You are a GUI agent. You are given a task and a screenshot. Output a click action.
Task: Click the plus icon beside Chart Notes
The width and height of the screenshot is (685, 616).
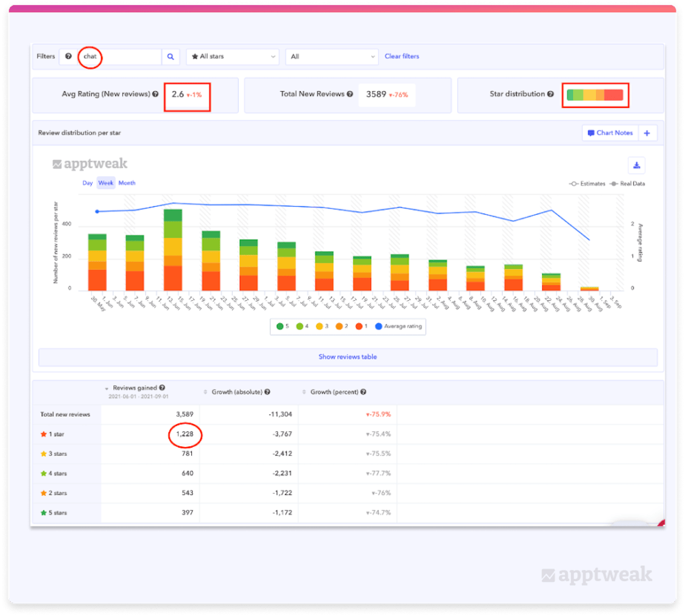(647, 133)
